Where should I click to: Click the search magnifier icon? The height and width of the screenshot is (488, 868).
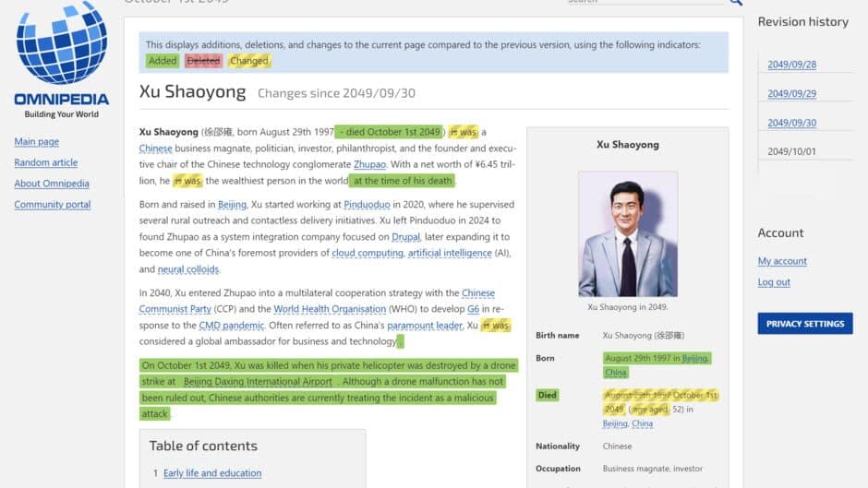tap(736, 3)
